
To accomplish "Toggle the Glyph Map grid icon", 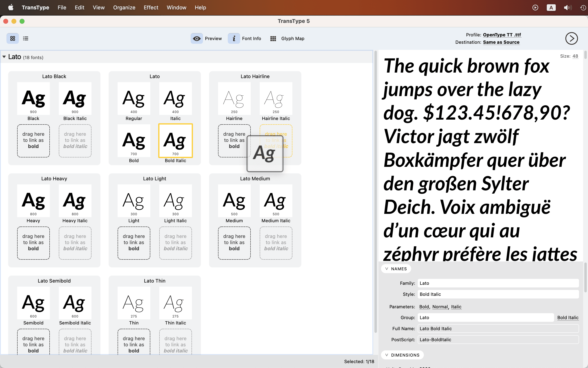I will 273,38.
